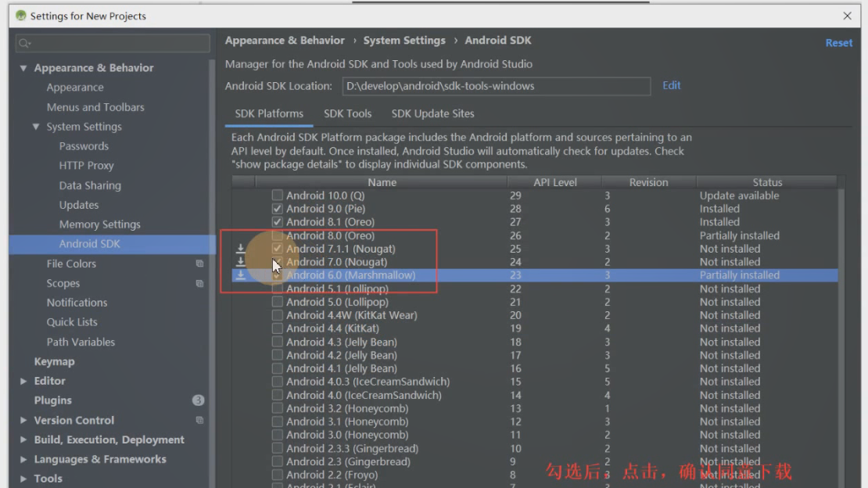
Task: Check the Android 10.0 (Q) checkbox
Action: [x=278, y=195]
